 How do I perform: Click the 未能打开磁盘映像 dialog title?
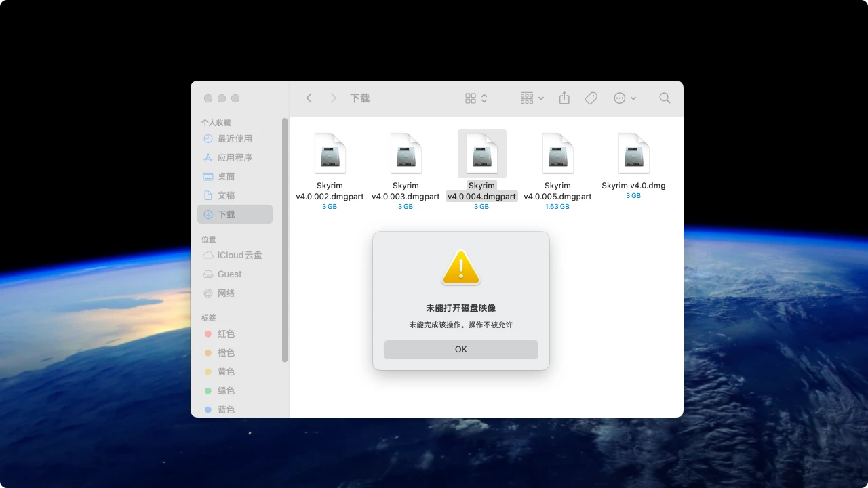(x=461, y=308)
